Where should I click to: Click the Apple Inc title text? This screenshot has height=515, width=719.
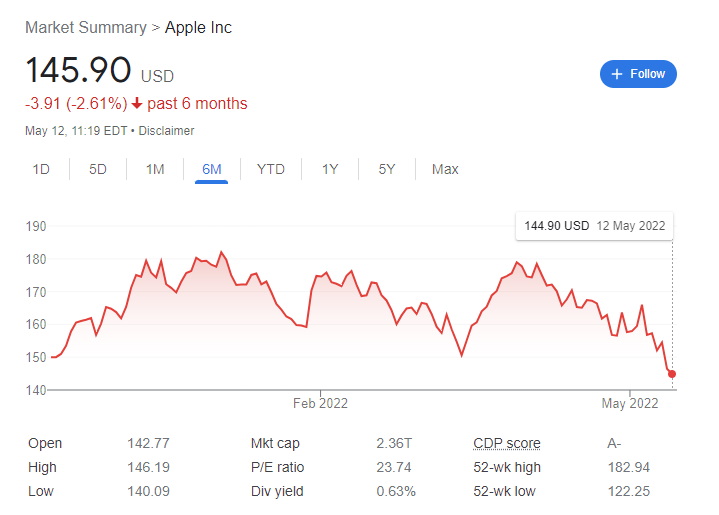click(x=198, y=28)
